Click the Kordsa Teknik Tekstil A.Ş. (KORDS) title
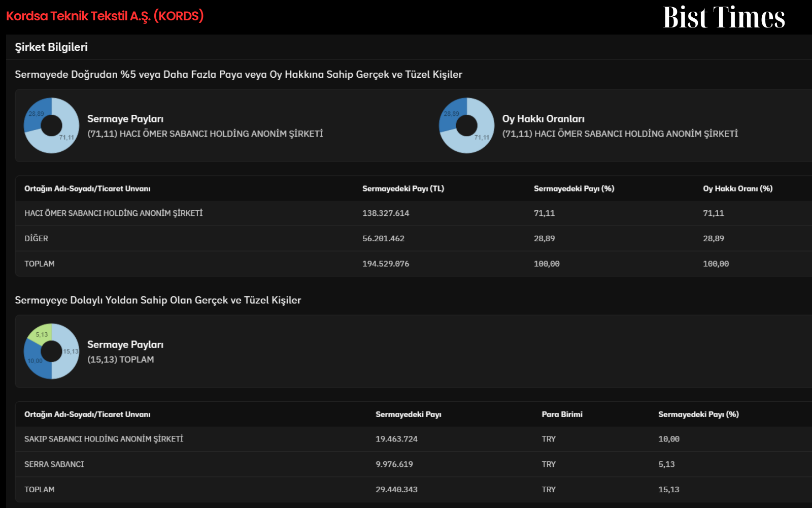Viewport: 812px width, 508px height. click(x=105, y=16)
